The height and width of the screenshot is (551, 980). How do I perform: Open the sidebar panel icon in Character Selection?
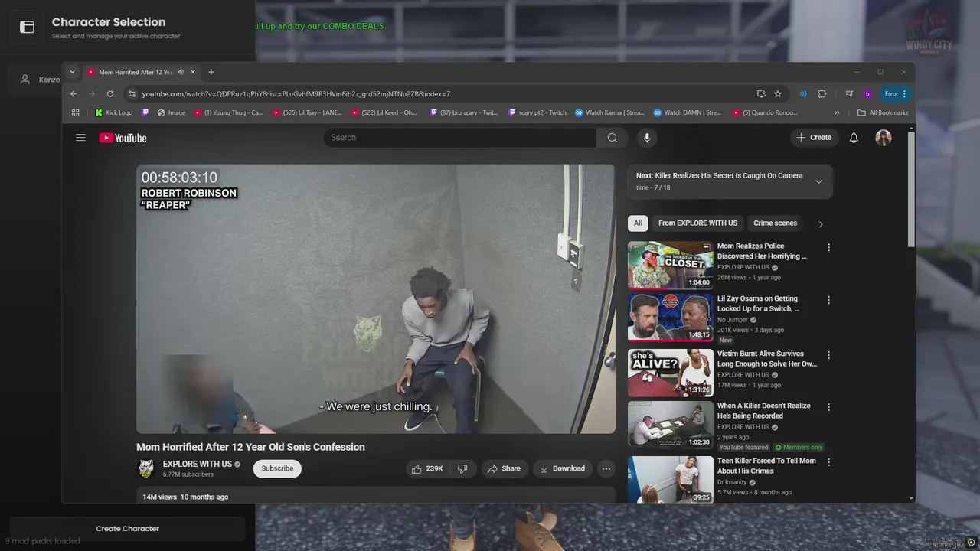click(27, 28)
